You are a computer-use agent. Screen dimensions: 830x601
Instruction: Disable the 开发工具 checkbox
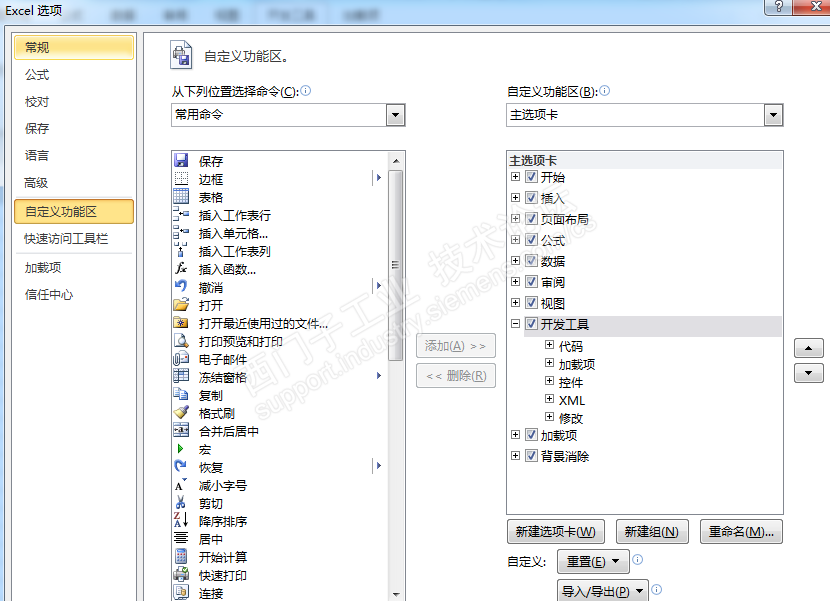click(x=531, y=323)
